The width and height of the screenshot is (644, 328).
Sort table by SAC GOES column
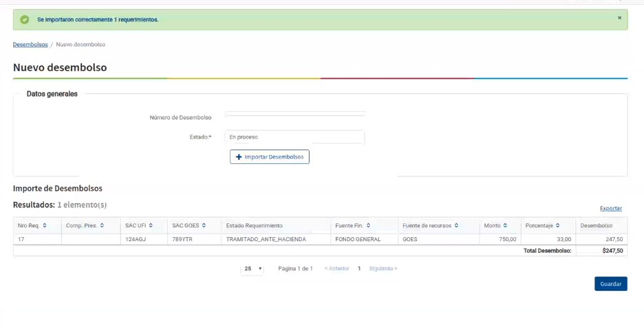pos(204,225)
